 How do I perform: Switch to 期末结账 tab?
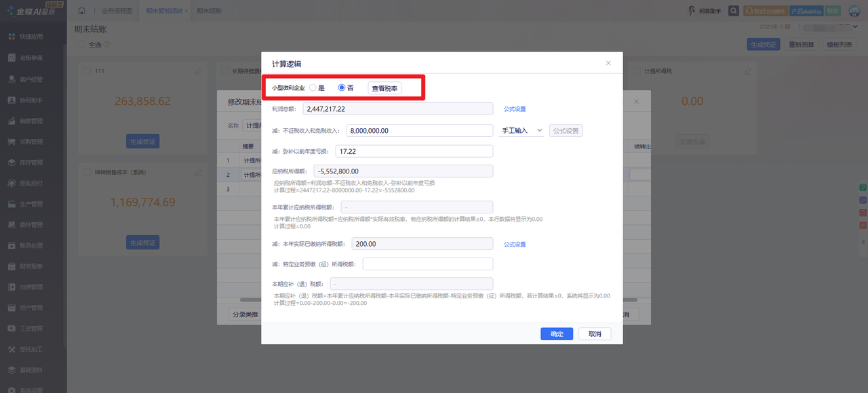pyautogui.click(x=209, y=12)
